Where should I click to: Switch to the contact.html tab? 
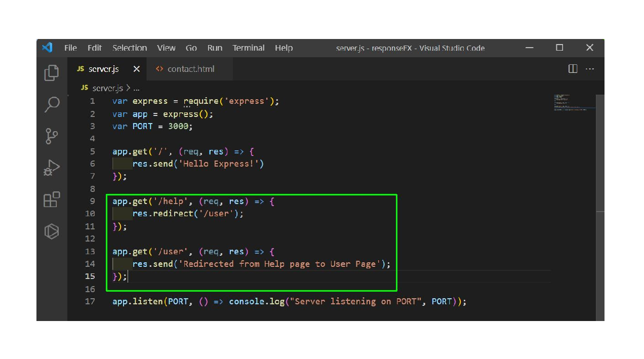point(190,69)
